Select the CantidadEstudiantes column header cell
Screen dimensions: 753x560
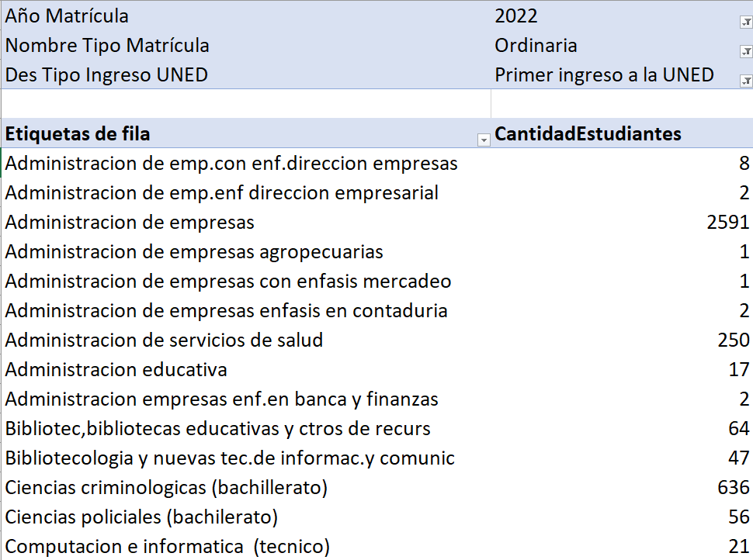point(588,134)
